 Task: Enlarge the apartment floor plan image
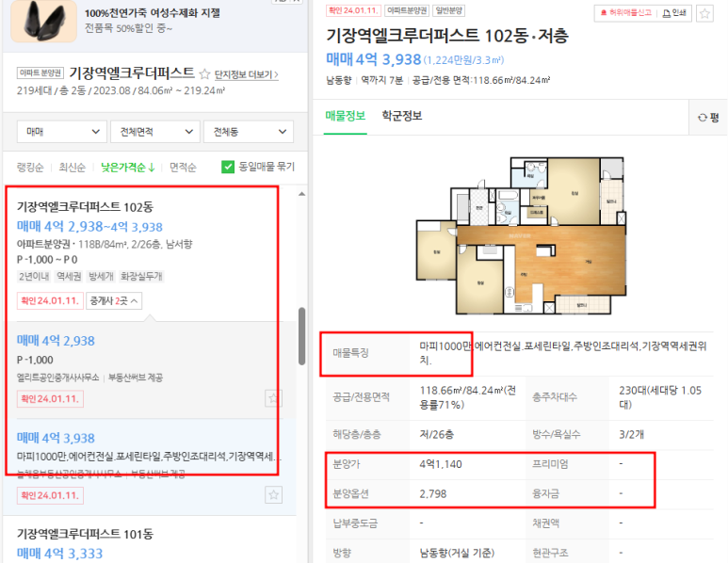pos(521,235)
